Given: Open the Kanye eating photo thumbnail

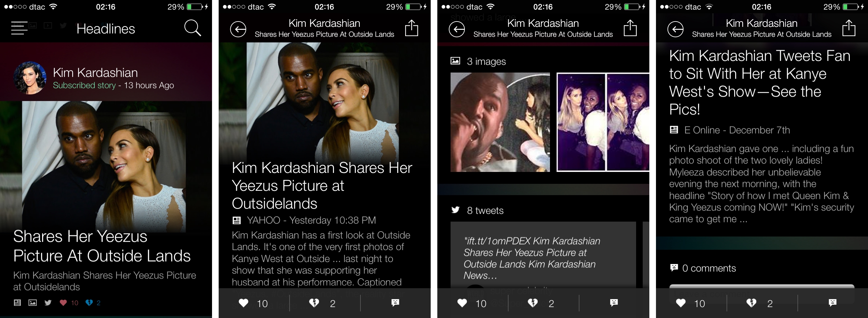Looking at the screenshot, I should 500,122.
